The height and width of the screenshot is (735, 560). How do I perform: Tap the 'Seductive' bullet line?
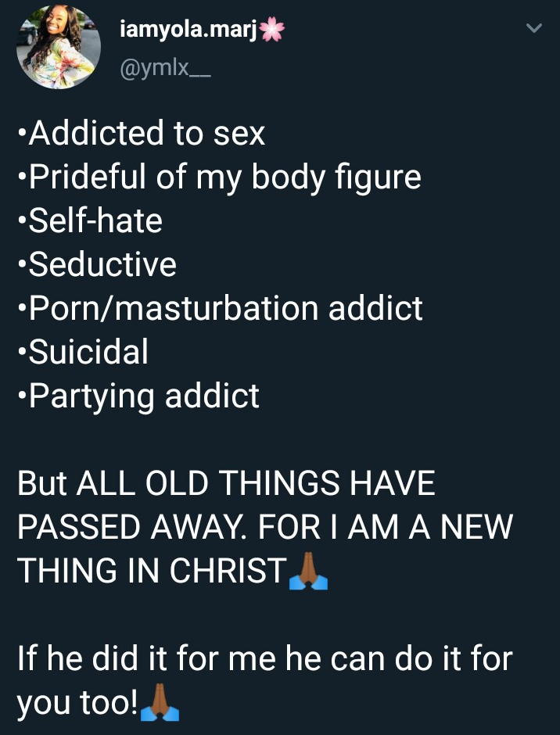[x=97, y=265]
